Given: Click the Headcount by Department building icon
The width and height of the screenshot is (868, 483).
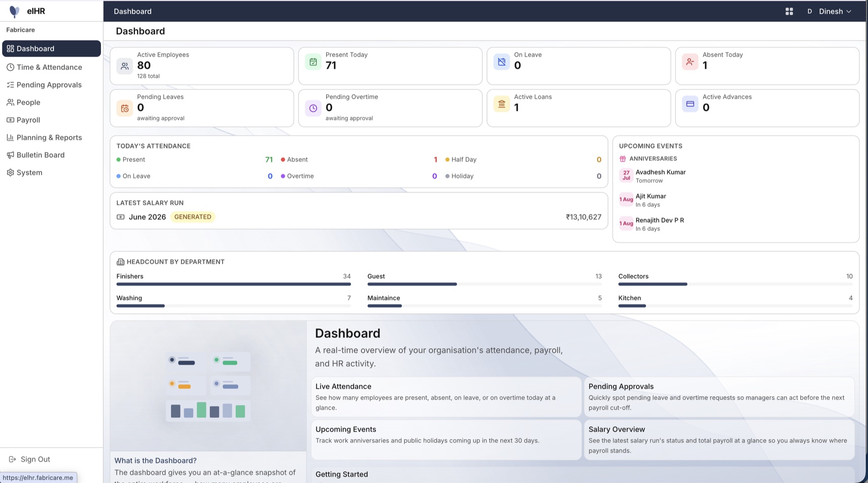Looking at the screenshot, I should 121,262.
